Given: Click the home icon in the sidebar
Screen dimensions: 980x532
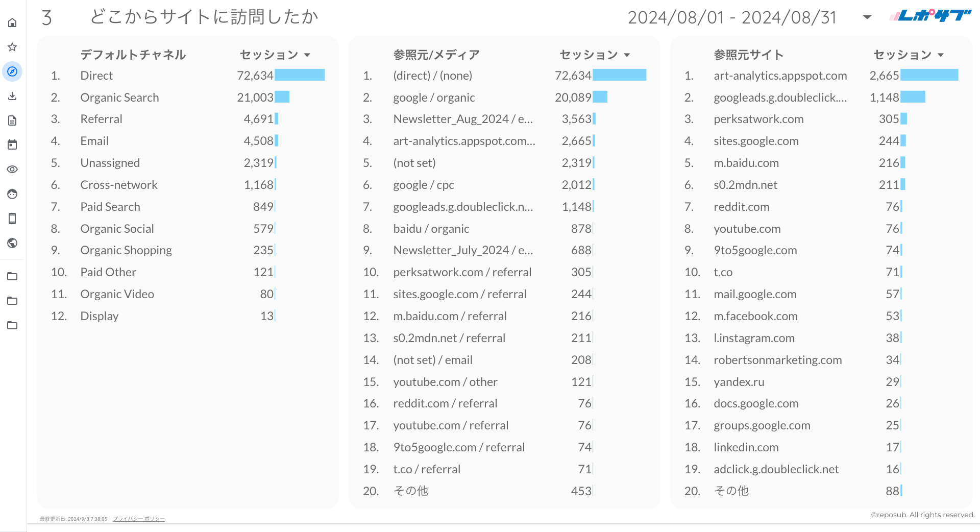Looking at the screenshot, I should [12, 22].
